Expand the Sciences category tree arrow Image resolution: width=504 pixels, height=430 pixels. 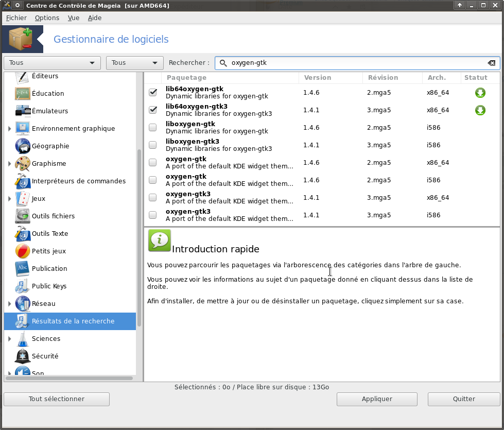[x=10, y=339]
